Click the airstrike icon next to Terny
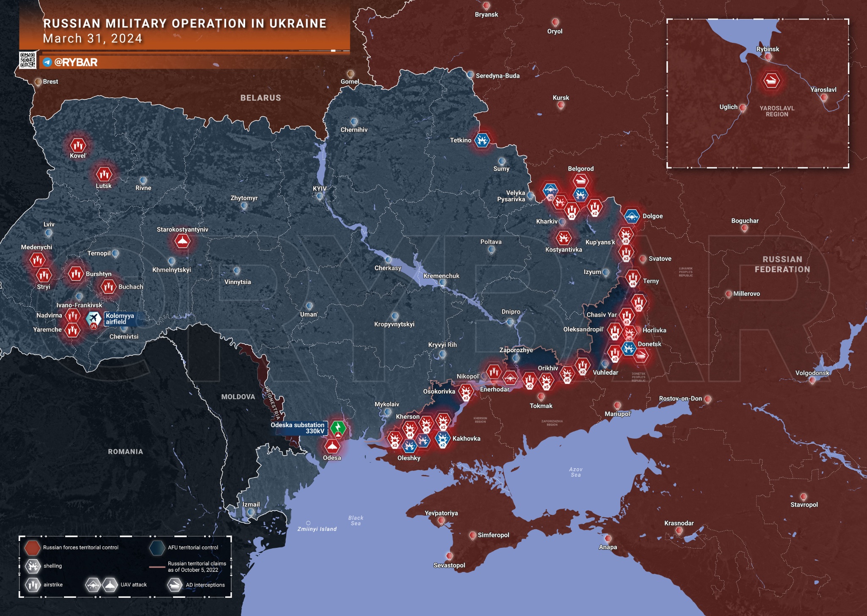867x616 pixels. click(x=633, y=278)
